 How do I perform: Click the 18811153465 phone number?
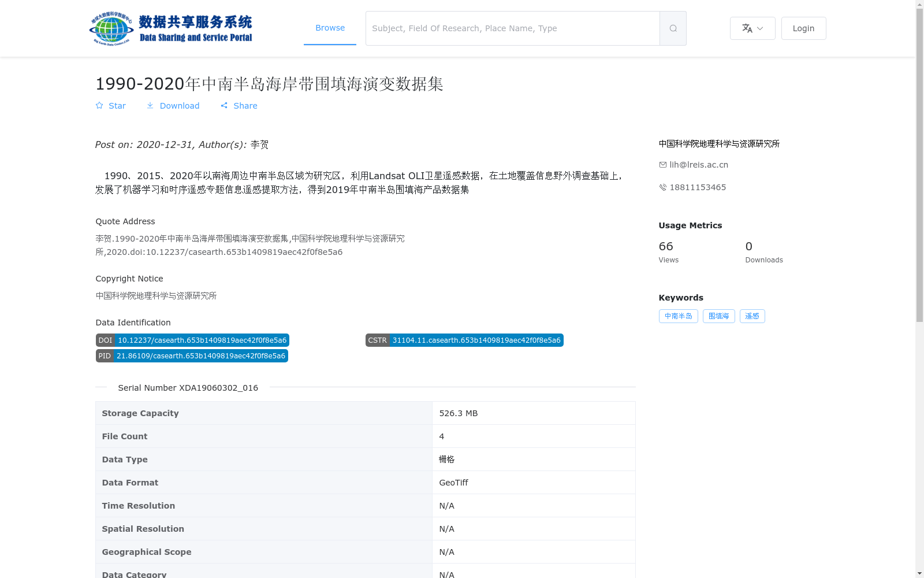[698, 187]
